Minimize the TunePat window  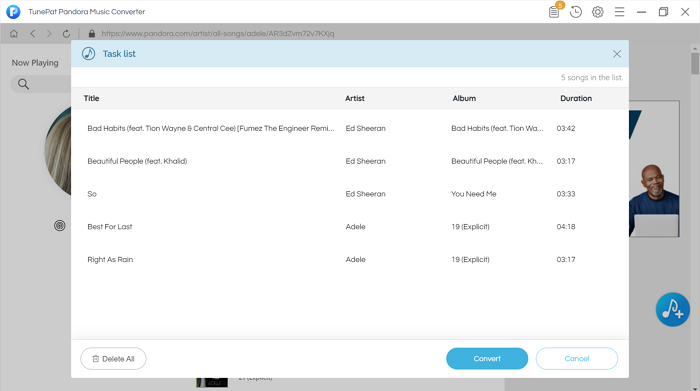(641, 12)
